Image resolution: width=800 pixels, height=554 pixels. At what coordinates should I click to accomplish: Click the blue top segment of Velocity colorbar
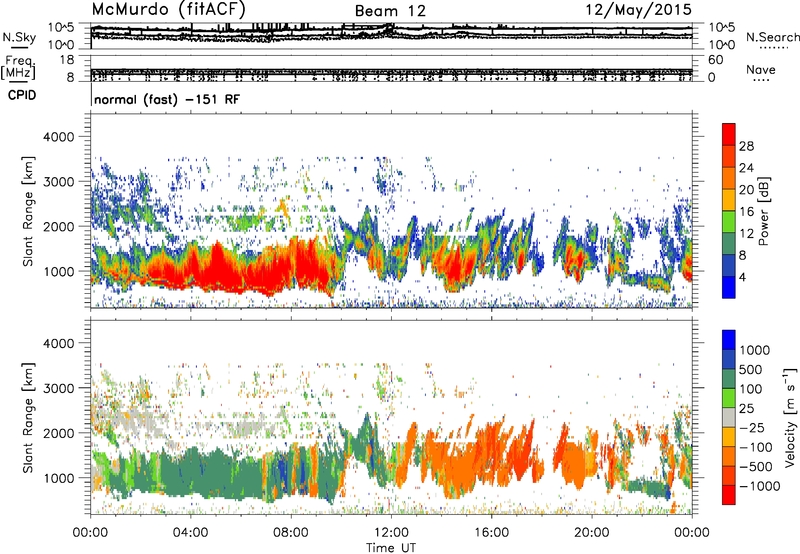729,340
